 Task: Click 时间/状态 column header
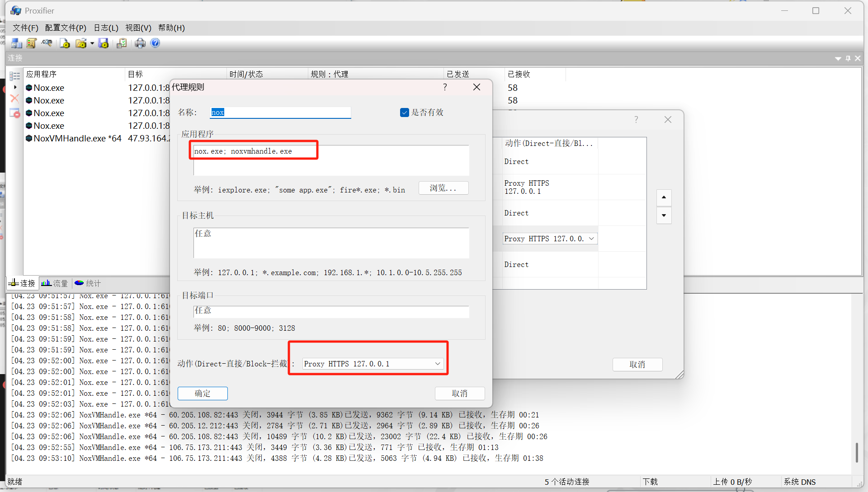click(267, 74)
